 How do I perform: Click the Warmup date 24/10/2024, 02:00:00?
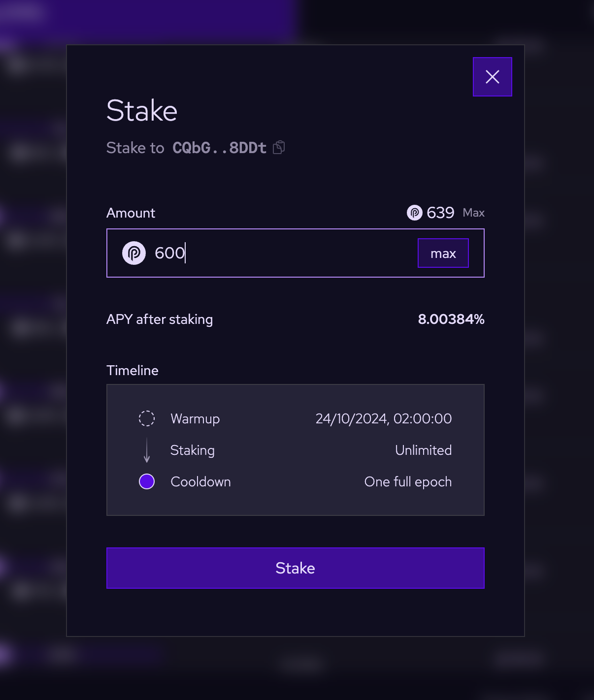(x=383, y=418)
